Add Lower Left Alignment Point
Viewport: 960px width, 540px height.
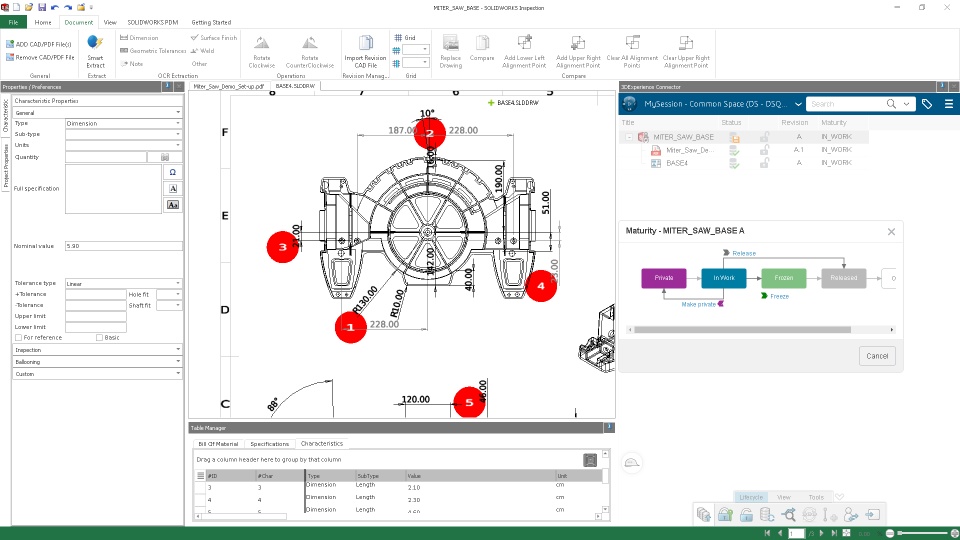click(524, 51)
